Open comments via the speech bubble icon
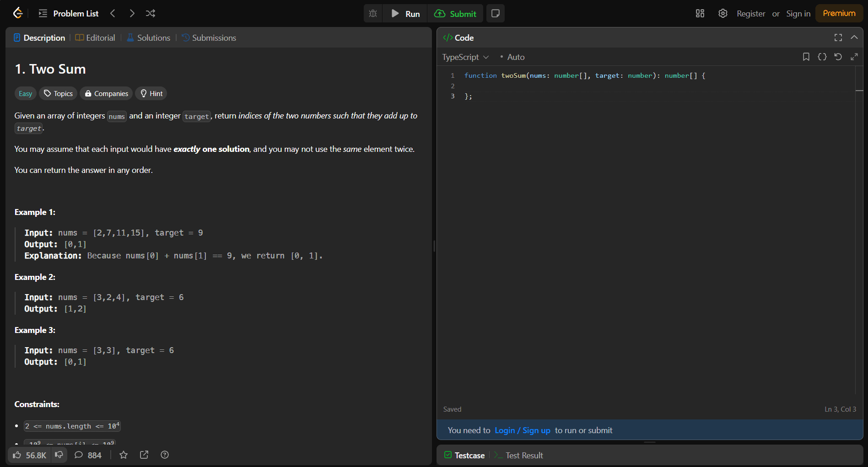This screenshot has width=868, height=467. tap(79, 455)
